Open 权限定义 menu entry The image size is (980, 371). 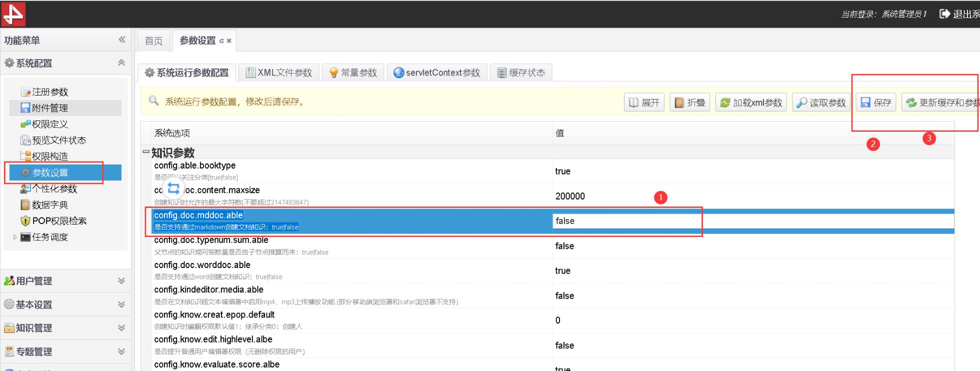[50, 124]
